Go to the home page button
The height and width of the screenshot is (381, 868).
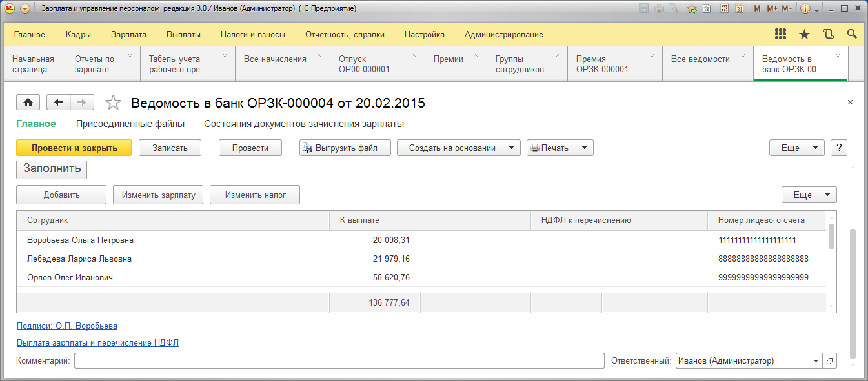click(28, 103)
